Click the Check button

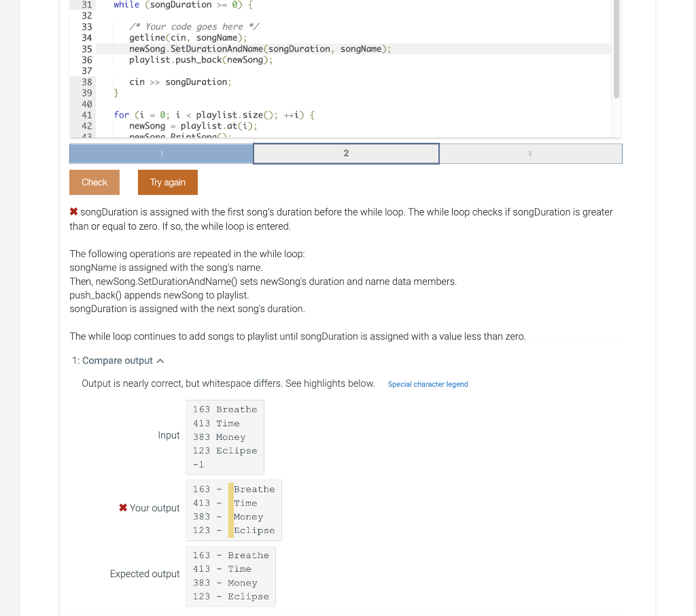94,182
